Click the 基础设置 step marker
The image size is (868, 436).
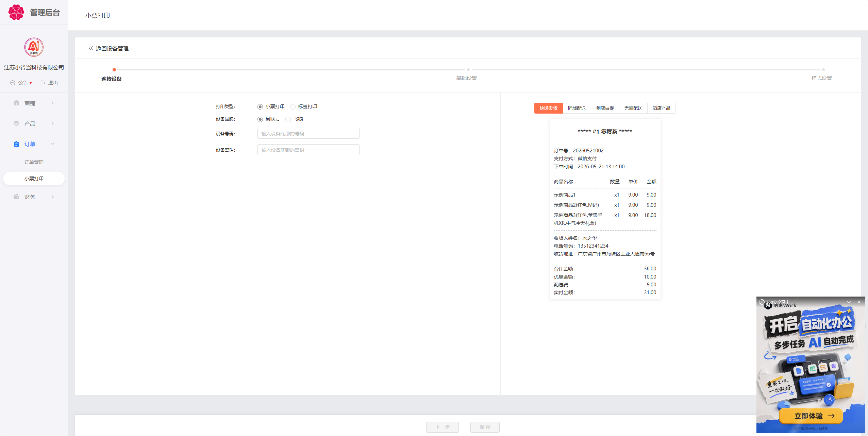(x=468, y=70)
